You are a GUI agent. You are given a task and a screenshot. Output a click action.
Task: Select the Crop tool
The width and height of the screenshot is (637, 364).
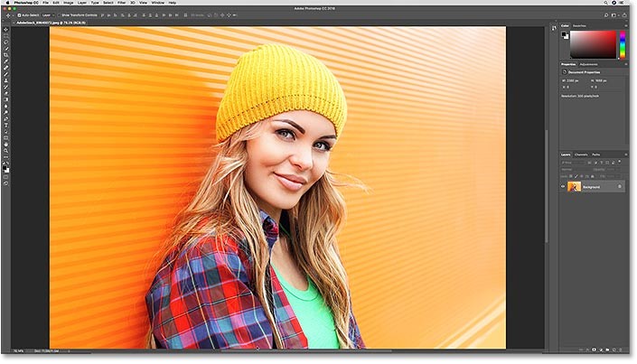tap(5, 55)
